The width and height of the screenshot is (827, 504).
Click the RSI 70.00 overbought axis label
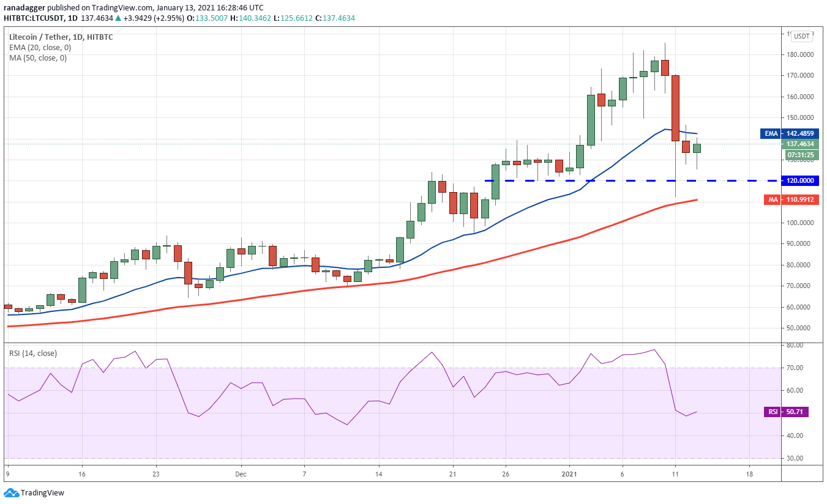click(x=793, y=368)
